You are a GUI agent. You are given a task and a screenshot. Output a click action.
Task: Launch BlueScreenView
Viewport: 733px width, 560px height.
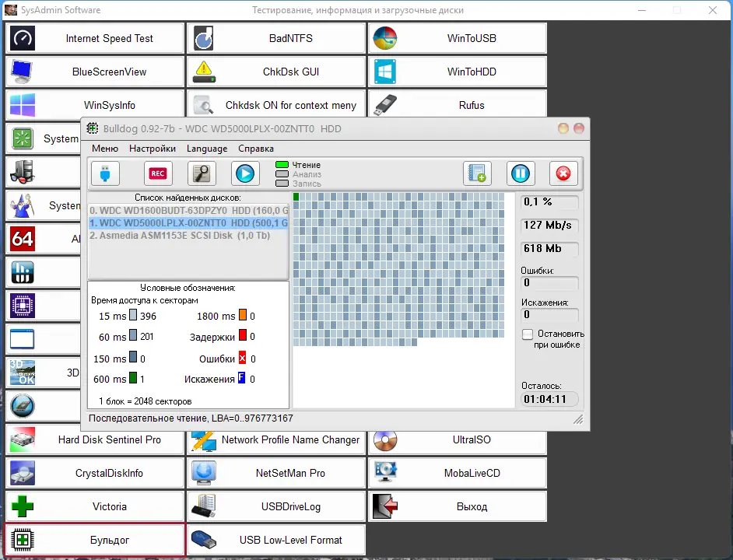point(95,72)
